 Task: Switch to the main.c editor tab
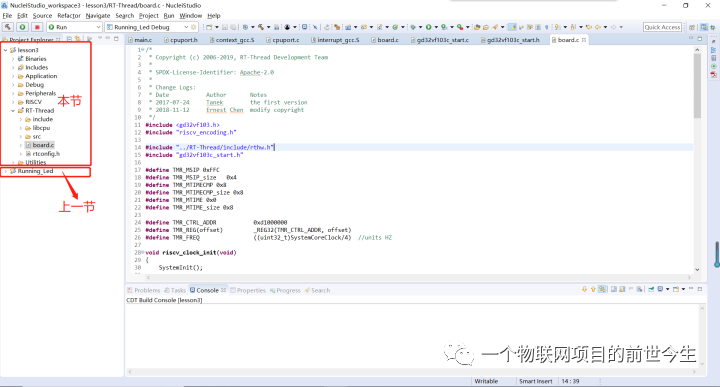click(x=140, y=40)
